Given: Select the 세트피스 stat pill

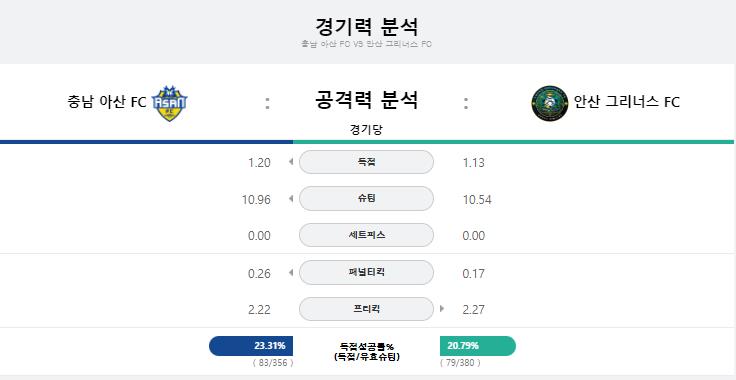Looking at the screenshot, I should coord(366,235).
